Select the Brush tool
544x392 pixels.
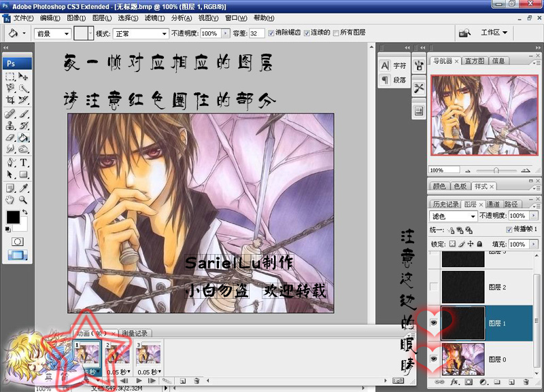[x=23, y=113]
